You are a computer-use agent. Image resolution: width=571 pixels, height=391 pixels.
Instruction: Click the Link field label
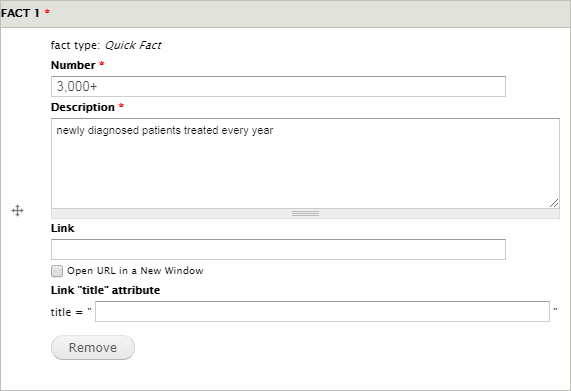coord(63,228)
